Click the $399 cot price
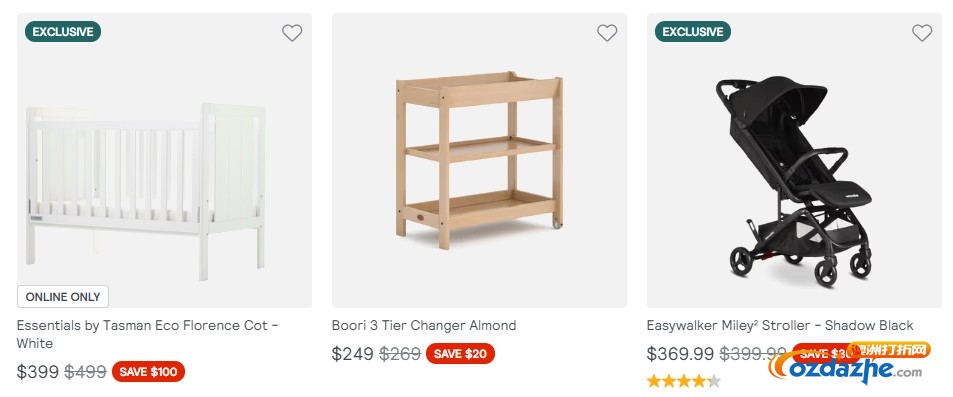 [x=38, y=371]
